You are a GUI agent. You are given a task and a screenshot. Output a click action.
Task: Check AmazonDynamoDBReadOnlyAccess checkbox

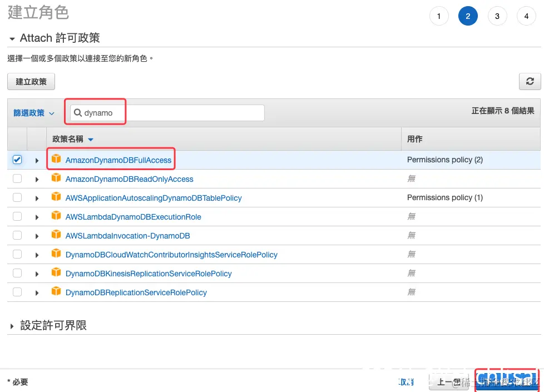(17, 178)
